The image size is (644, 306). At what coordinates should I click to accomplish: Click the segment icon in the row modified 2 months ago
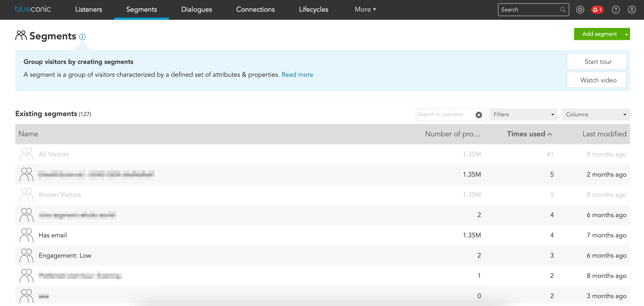click(x=26, y=175)
